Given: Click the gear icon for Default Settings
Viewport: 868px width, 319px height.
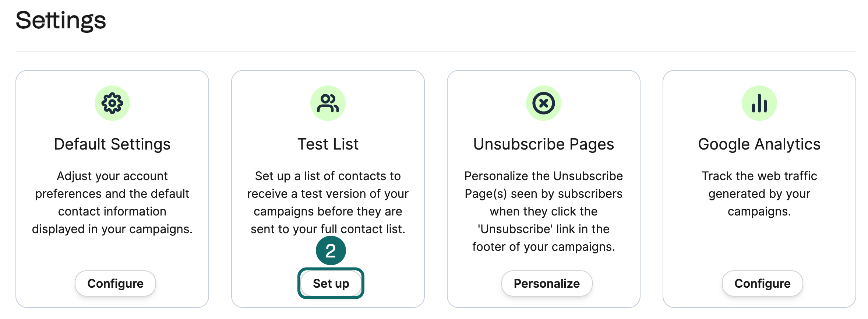Looking at the screenshot, I should coord(112,103).
